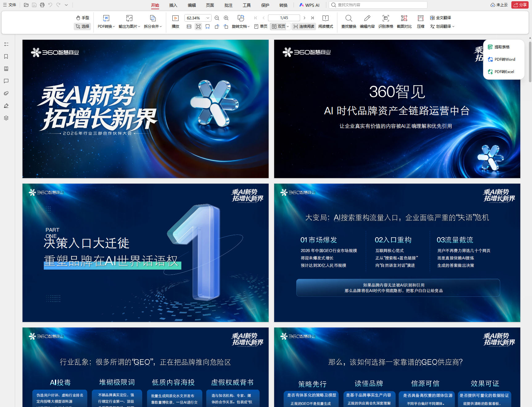Click the page number field 1/45
Viewport: 532px width, 407px height.
(284, 18)
